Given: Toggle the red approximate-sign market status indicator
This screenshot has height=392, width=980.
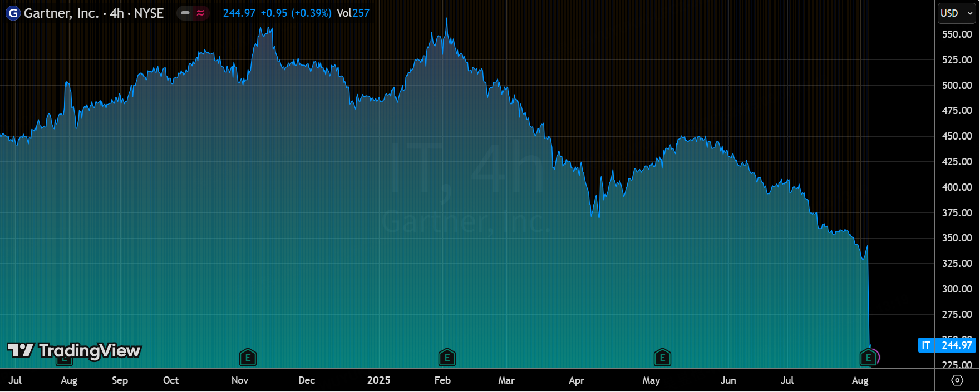Looking at the screenshot, I should [200, 13].
